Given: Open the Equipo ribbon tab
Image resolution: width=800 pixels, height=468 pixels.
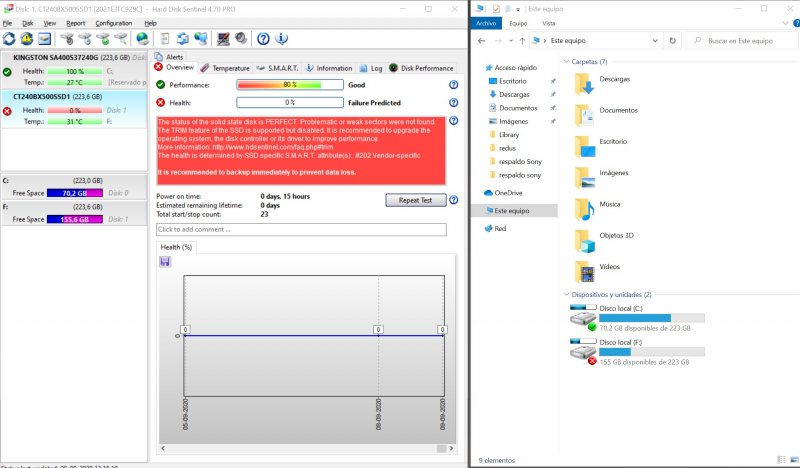Looking at the screenshot, I should pyautogui.click(x=518, y=23).
